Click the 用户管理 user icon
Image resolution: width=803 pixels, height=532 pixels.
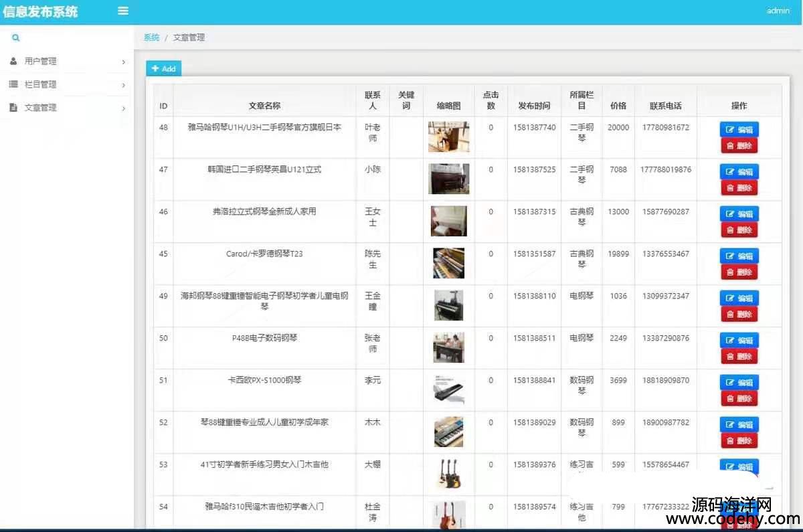click(13, 61)
